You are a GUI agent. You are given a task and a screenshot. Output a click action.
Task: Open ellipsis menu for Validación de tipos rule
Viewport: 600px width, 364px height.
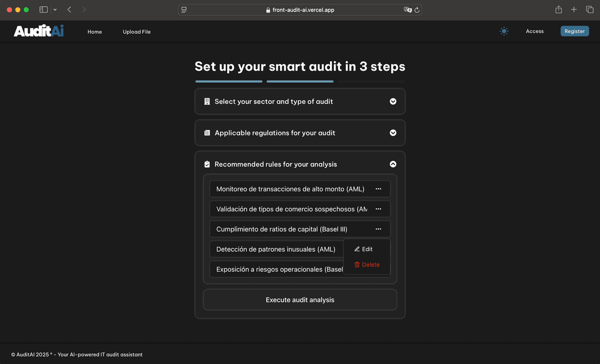[x=378, y=209]
